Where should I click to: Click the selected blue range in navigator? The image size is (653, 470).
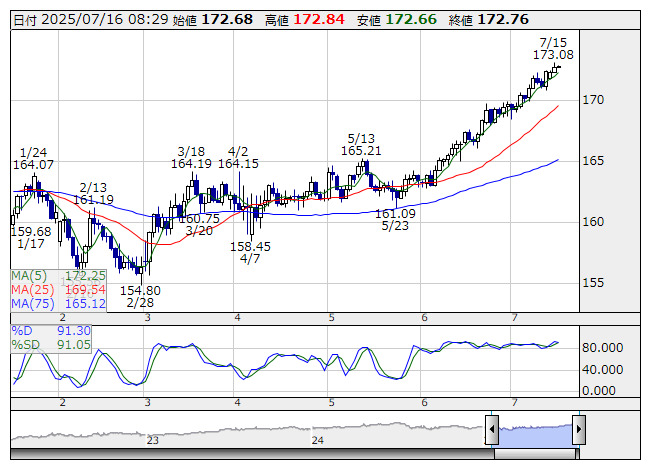535,435
